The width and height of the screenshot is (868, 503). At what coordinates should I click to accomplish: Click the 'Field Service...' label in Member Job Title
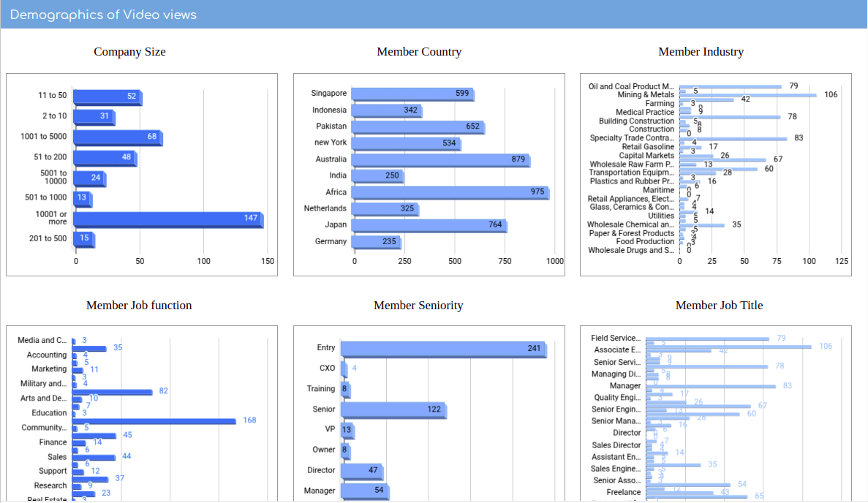point(616,338)
